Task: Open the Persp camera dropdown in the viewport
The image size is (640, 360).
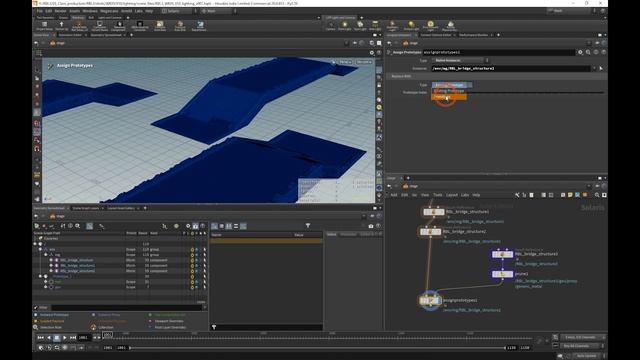Action: tap(345, 62)
